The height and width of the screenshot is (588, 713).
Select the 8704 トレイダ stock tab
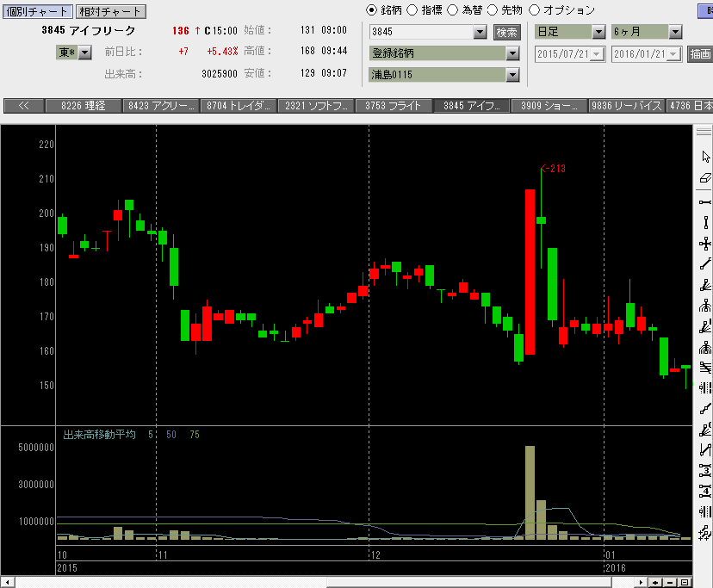pos(239,106)
